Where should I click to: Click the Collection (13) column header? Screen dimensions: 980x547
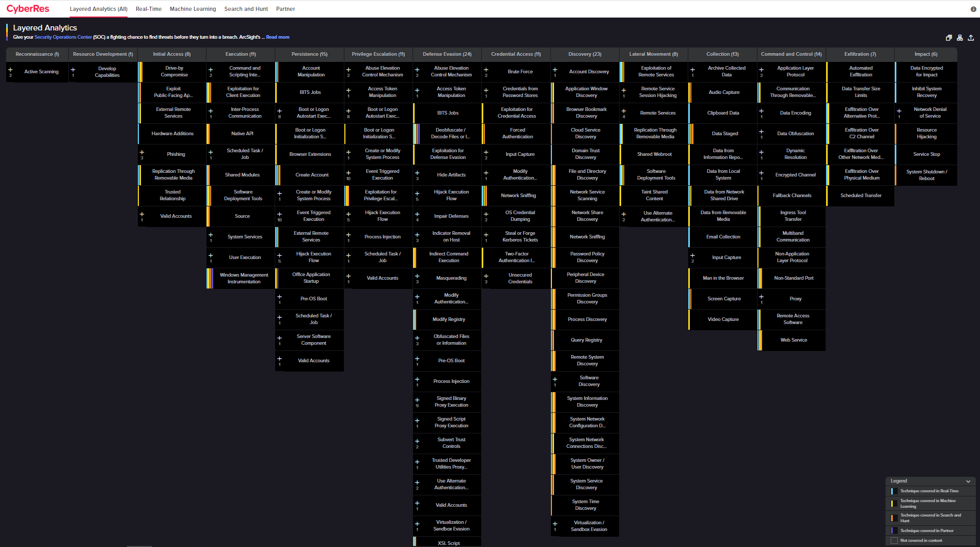point(722,54)
